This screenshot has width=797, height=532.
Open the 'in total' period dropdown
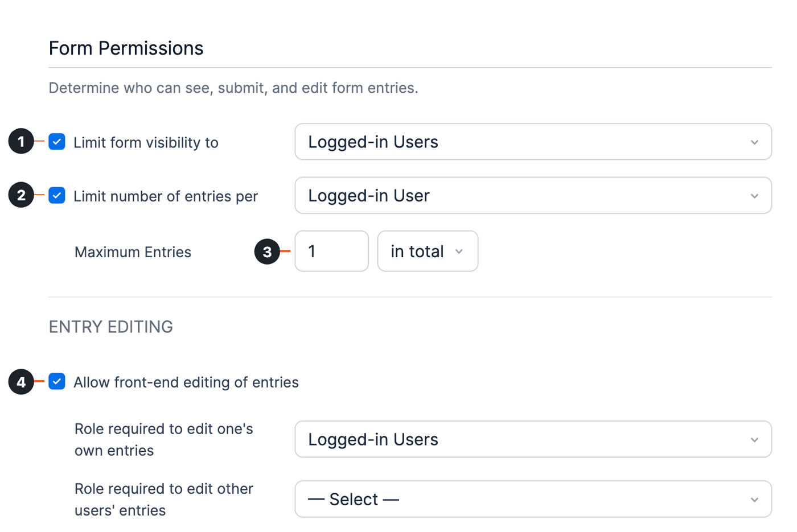[428, 251]
